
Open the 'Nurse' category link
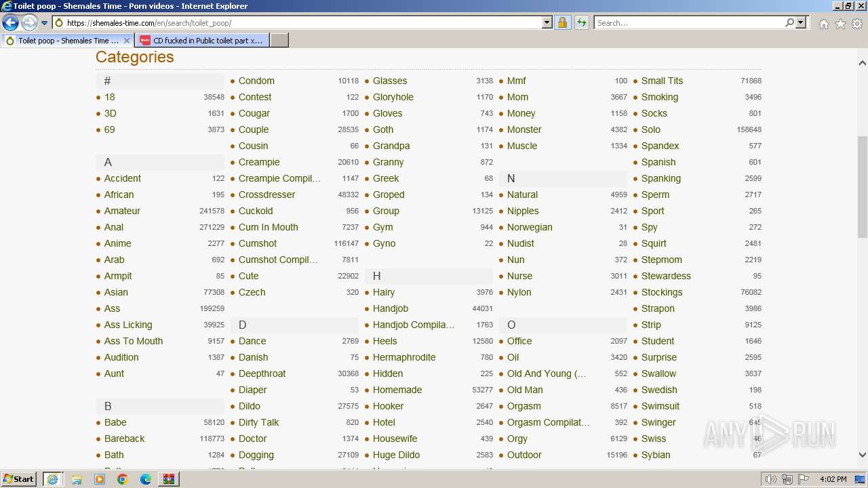(x=519, y=276)
